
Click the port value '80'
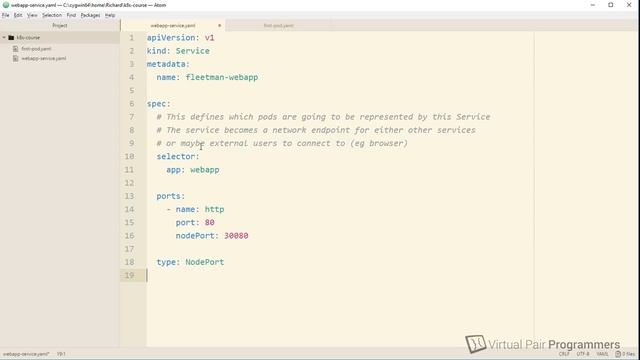click(209, 222)
